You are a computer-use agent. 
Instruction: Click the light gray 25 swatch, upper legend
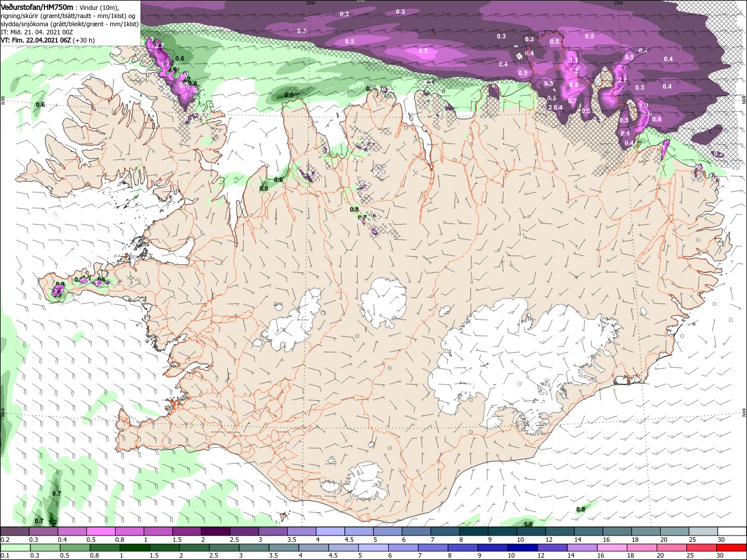pos(703,531)
